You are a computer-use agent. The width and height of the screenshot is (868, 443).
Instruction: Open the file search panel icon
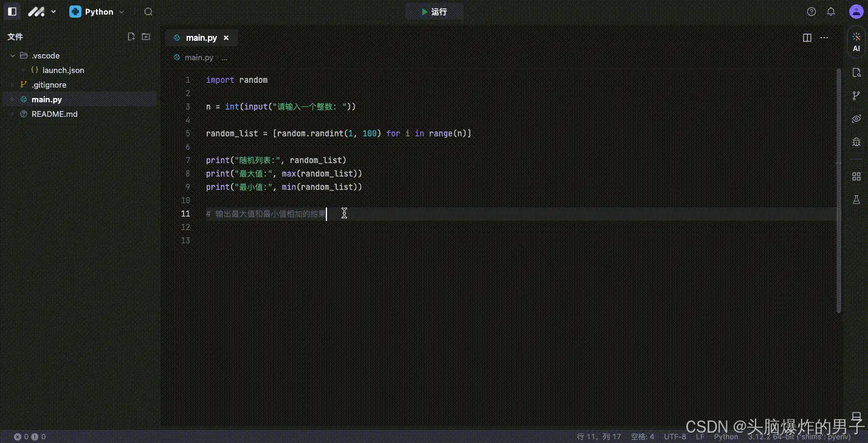(x=856, y=72)
